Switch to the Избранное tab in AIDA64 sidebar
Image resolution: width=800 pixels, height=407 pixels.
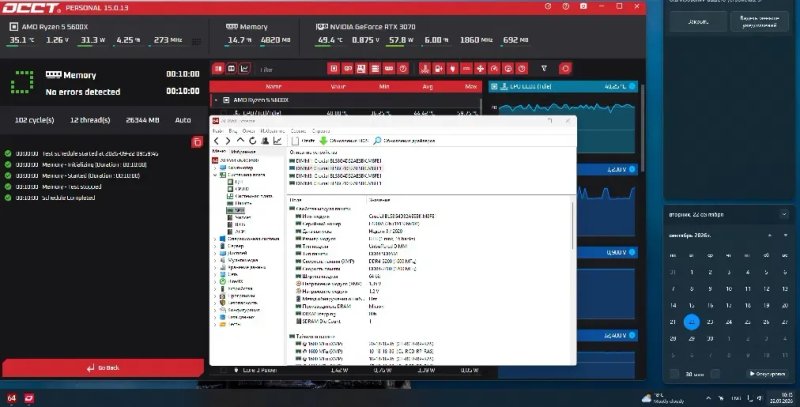tap(243, 152)
